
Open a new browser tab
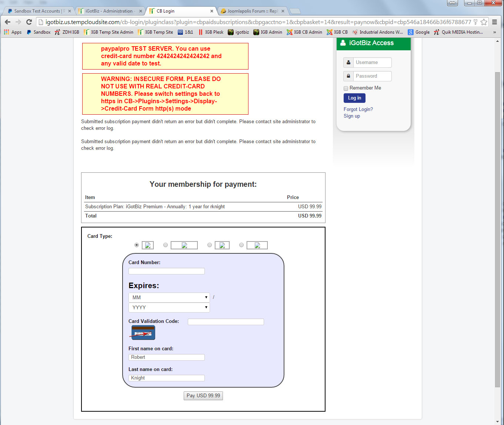click(295, 11)
